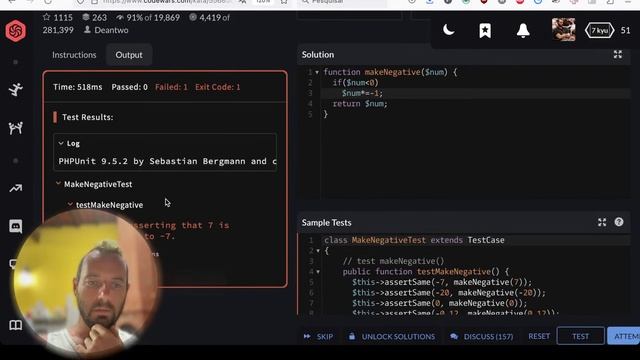Switch to the Instructions tab

[74, 55]
